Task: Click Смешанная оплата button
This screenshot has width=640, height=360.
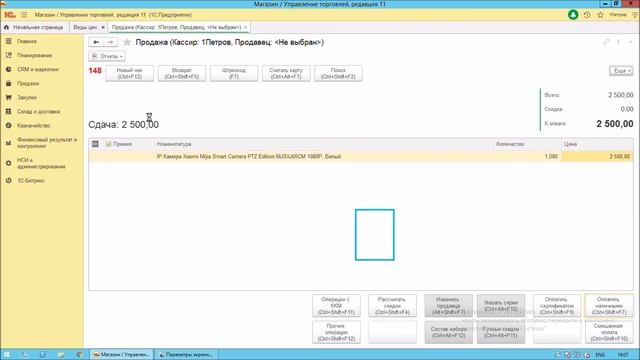Action: tap(609, 332)
